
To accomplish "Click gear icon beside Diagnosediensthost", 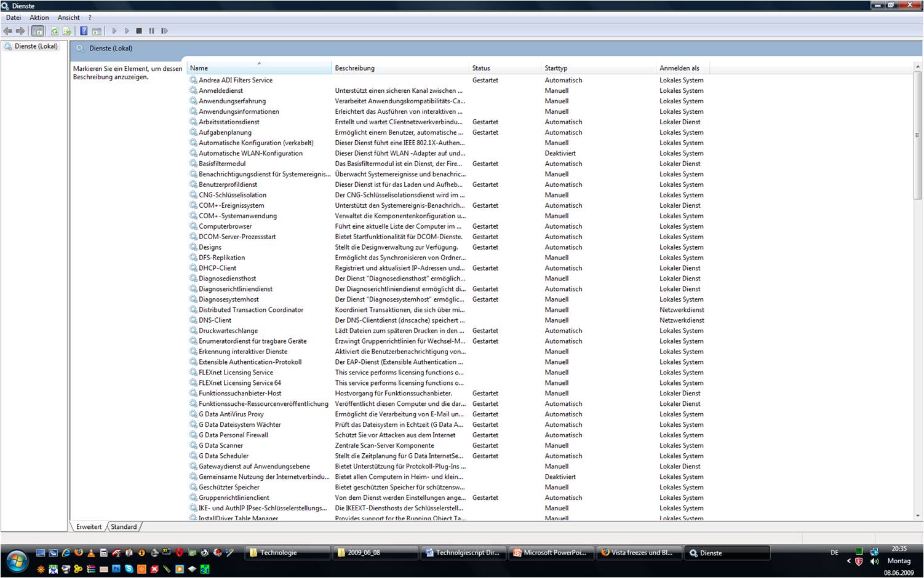I will 193,279.
